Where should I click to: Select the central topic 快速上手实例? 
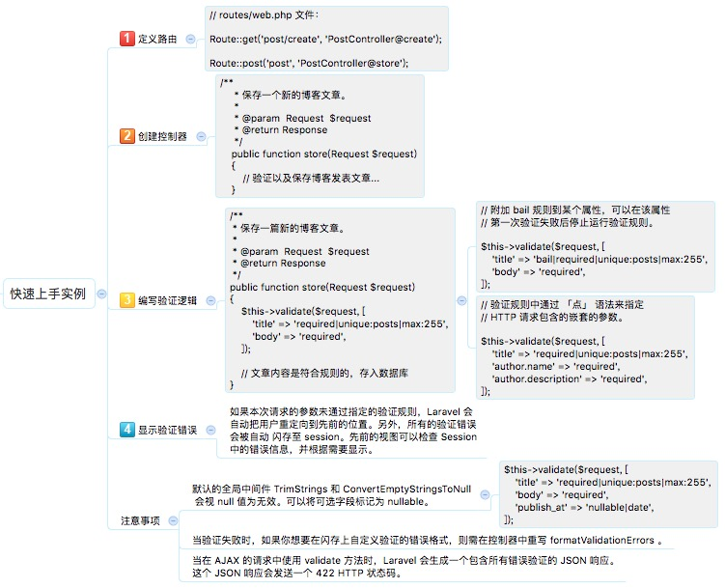pyautogui.click(x=48, y=294)
